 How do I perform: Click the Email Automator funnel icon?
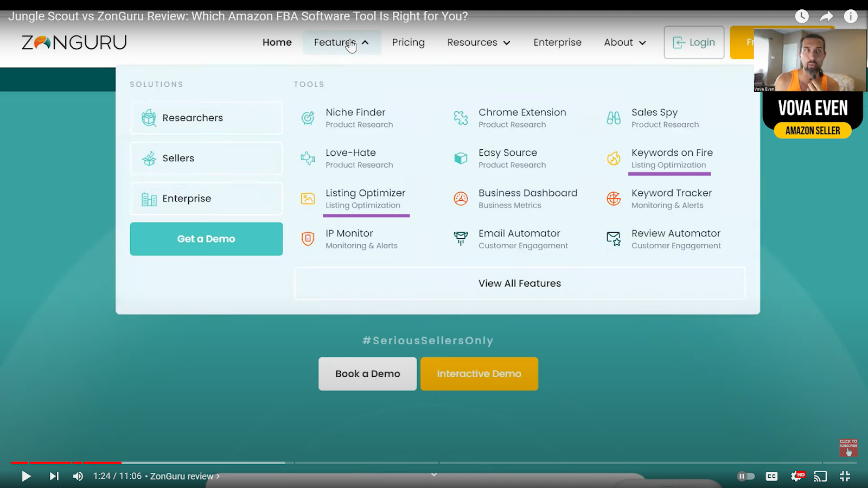pyautogui.click(x=461, y=239)
